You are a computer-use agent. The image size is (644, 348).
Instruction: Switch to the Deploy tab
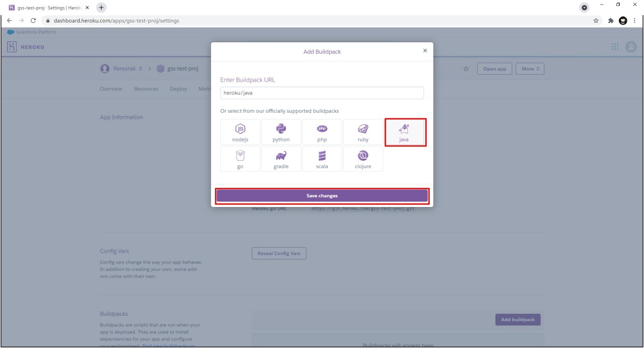[x=178, y=89]
